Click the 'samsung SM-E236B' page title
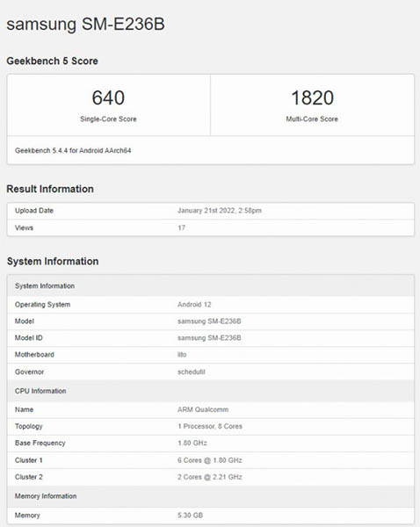The image size is (420, 527). 86,25
